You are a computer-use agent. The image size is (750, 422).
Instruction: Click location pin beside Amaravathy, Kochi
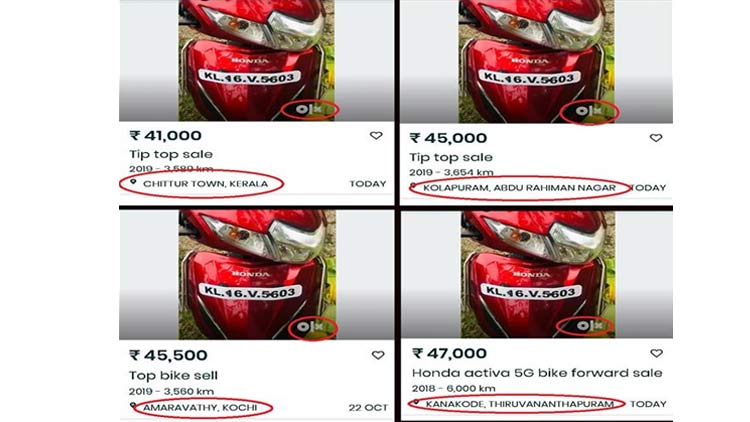click(x=132, y=405)
